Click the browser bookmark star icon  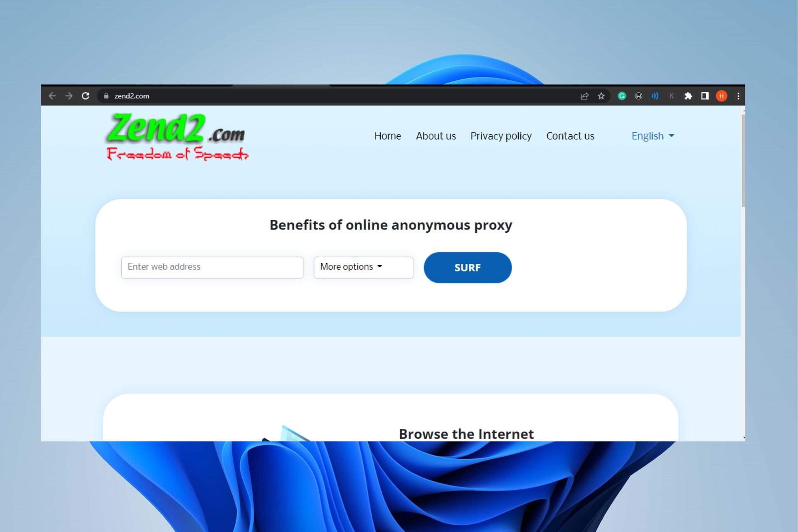click(x=602, y=96)
